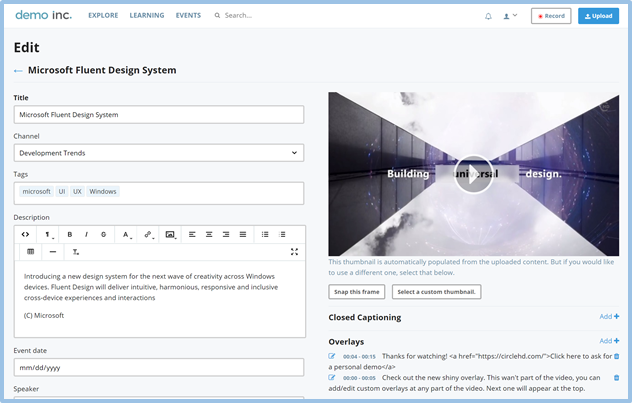
Task: Align description text right
Action: (226, 234)
